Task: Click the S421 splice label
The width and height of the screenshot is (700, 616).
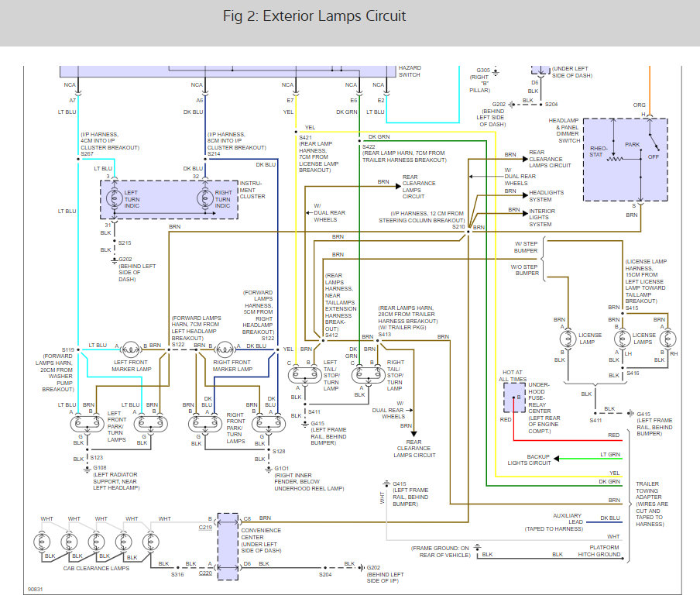Action: [x=305, y=138]
